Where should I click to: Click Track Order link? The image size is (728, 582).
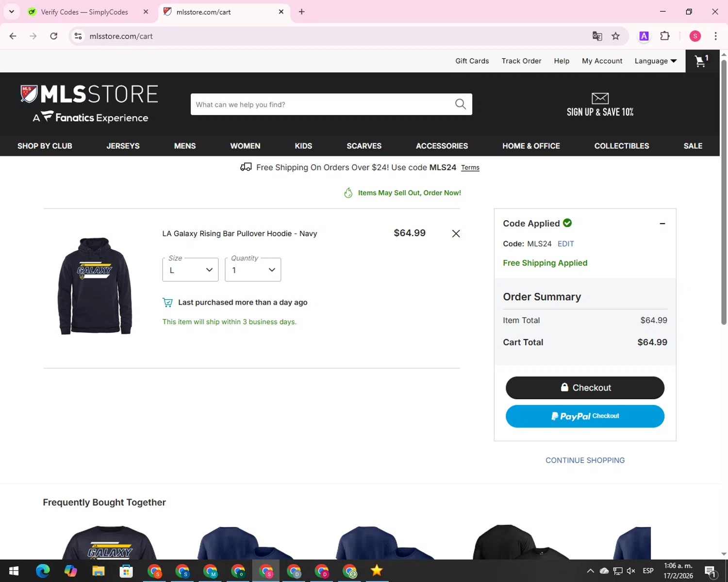pyautogui.click(x=521, y=61)
